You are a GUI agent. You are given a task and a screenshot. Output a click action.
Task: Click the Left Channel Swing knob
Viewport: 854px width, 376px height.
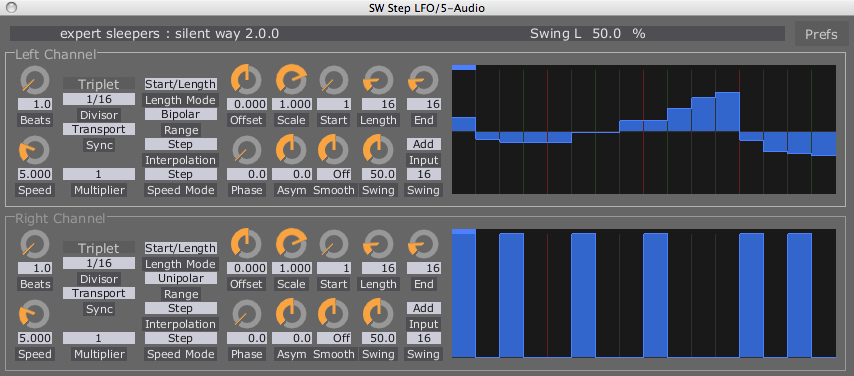click(x=379, y=150)
